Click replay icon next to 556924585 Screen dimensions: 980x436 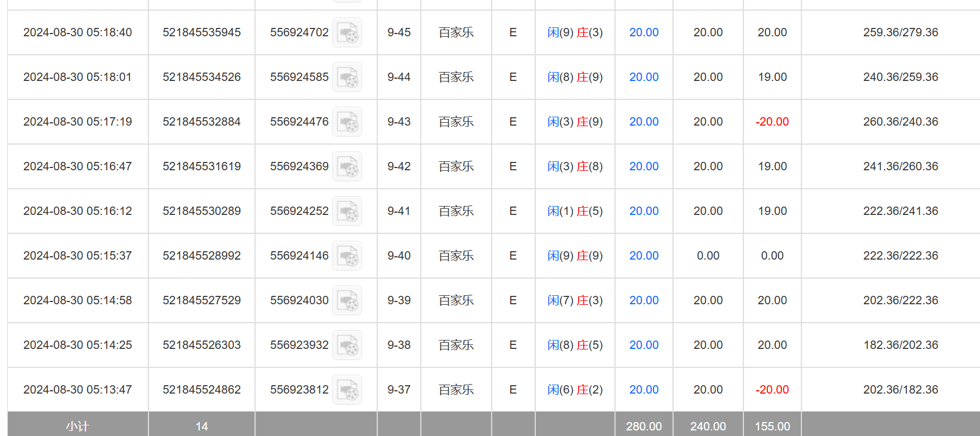coord(347,77)
